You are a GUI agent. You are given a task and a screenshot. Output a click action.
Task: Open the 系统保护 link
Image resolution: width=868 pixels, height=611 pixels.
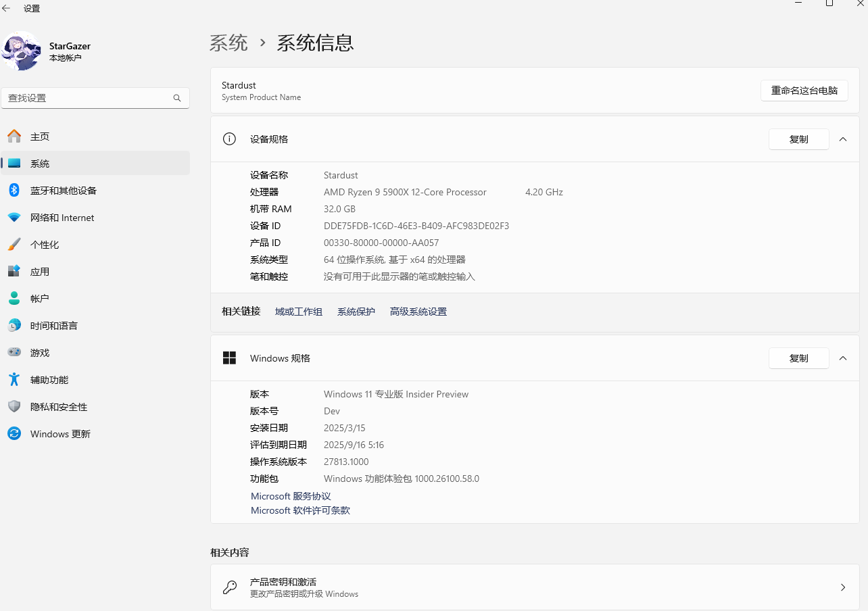coord(356,312)
